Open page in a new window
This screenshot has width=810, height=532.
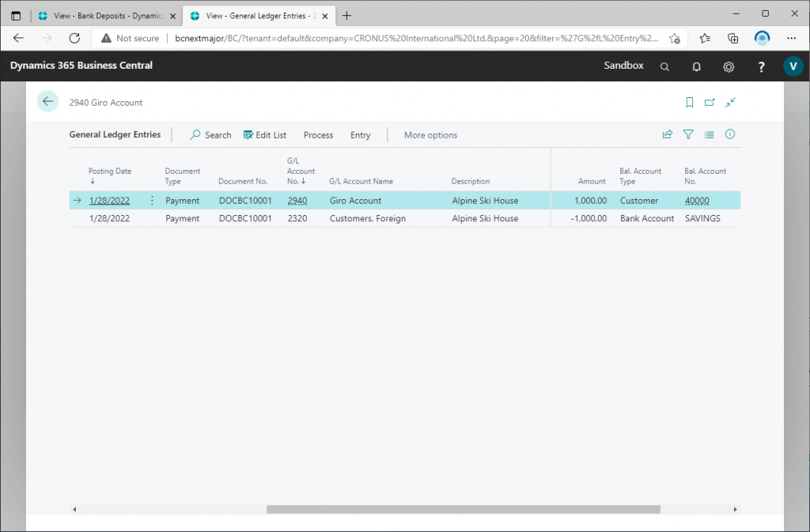tap(710, 102)
